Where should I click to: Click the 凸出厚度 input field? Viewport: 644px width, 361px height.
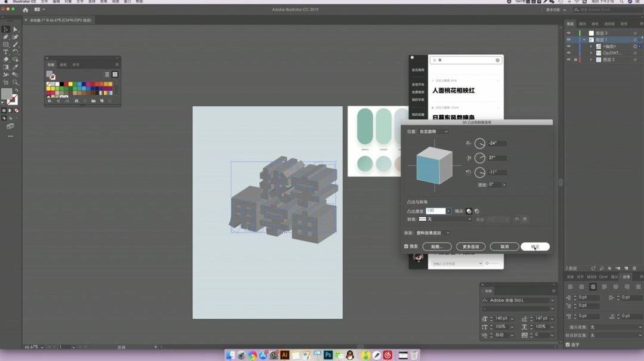coord(435,211)
